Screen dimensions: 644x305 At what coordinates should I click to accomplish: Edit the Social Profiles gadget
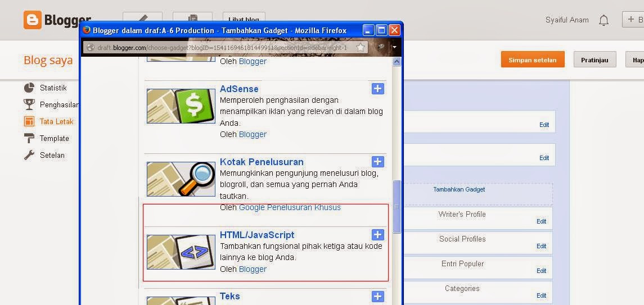(x=541, y=246)
